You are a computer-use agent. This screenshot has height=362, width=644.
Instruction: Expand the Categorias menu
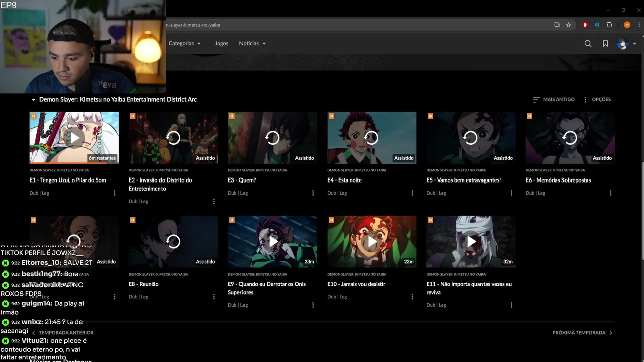(x=184, y=44)
